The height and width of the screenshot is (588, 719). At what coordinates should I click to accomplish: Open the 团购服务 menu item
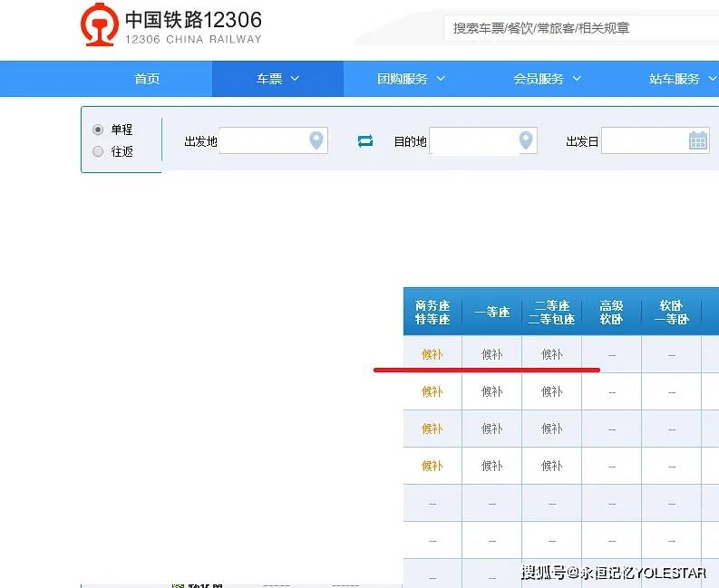pyautogui.click(x=403, y=79)
